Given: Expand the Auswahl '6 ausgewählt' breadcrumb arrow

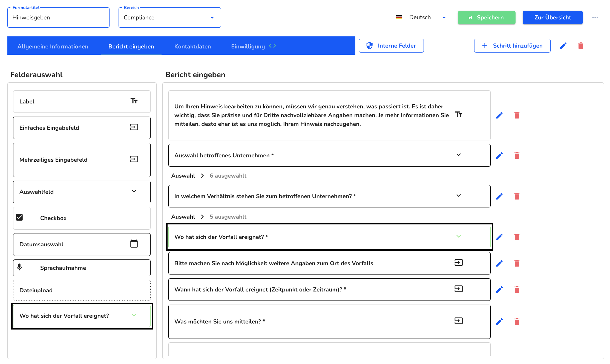Looking at the screenshot, I should click(202, 176).
